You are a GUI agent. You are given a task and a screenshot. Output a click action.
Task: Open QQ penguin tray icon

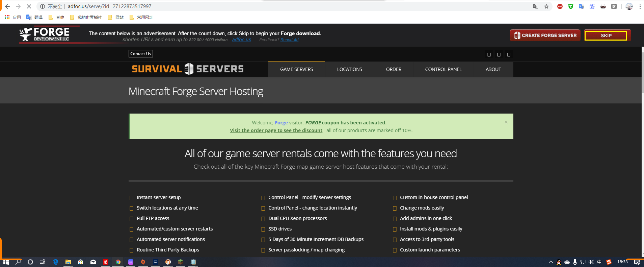point(559,262)
